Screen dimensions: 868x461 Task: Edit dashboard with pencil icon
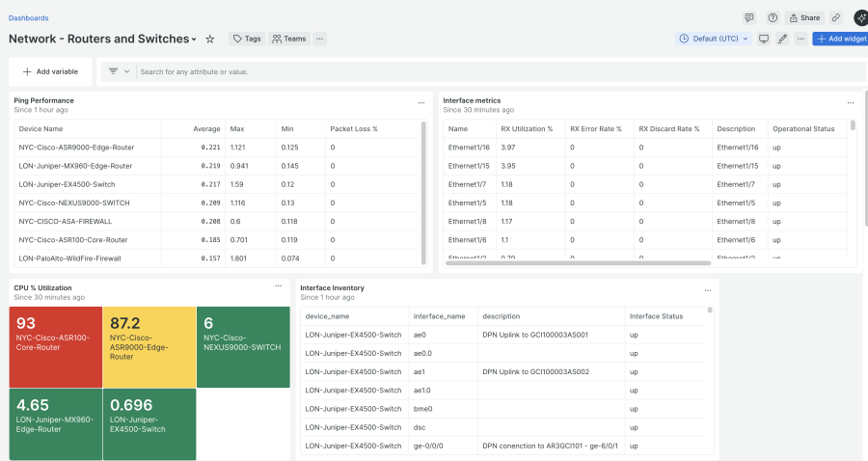[782, 39]
